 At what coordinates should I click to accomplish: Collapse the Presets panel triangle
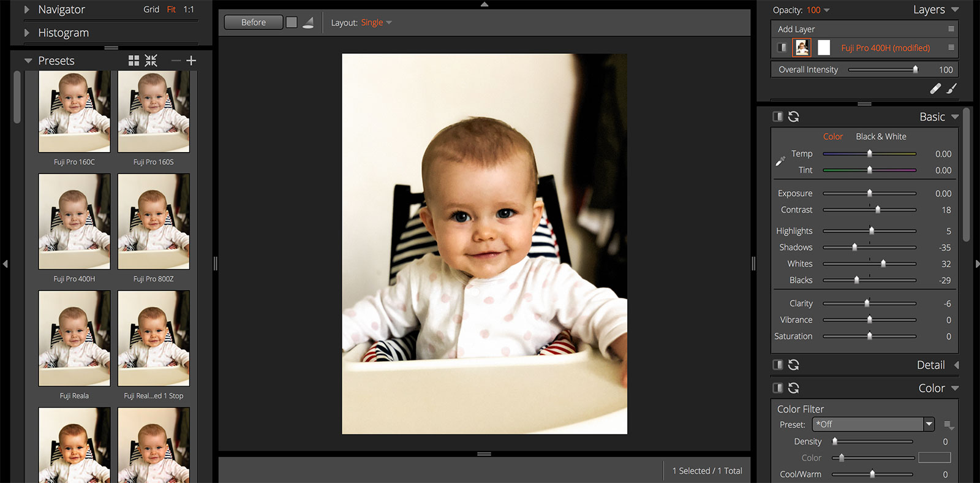point(28,61)
